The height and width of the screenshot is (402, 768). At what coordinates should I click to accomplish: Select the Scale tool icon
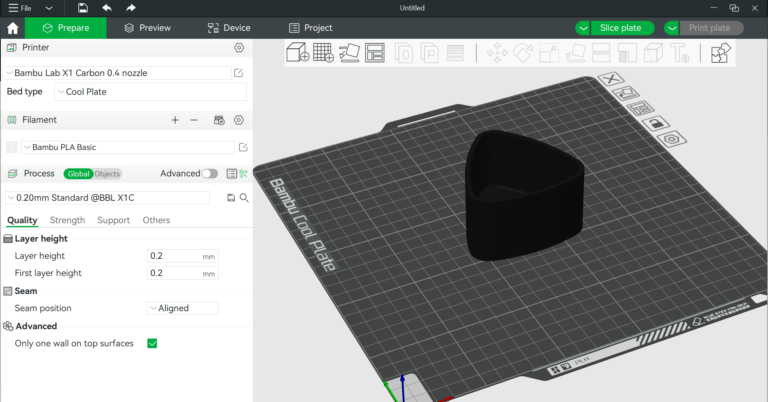click(549, 53)
